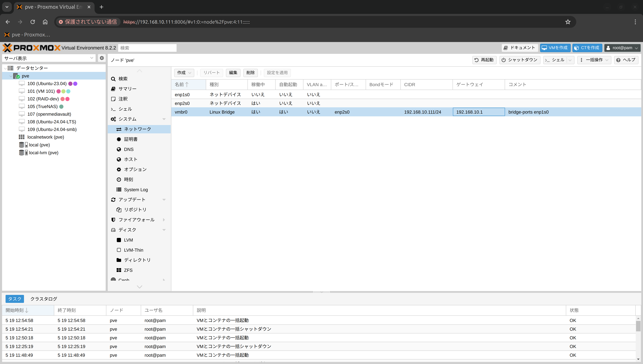
Task: Click the 検索 search input field
Action: click(147, 48)
